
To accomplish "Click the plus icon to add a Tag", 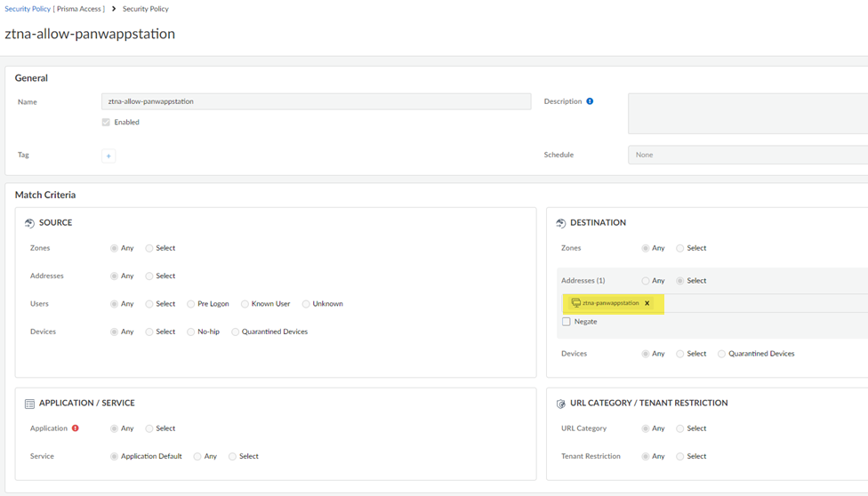I will [108, 156].
